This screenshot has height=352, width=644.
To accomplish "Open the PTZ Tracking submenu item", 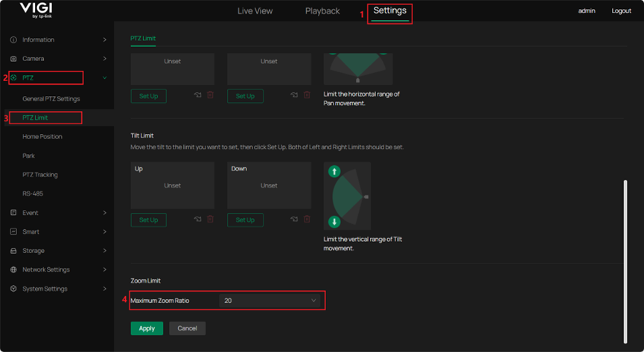I will [40, 175].
